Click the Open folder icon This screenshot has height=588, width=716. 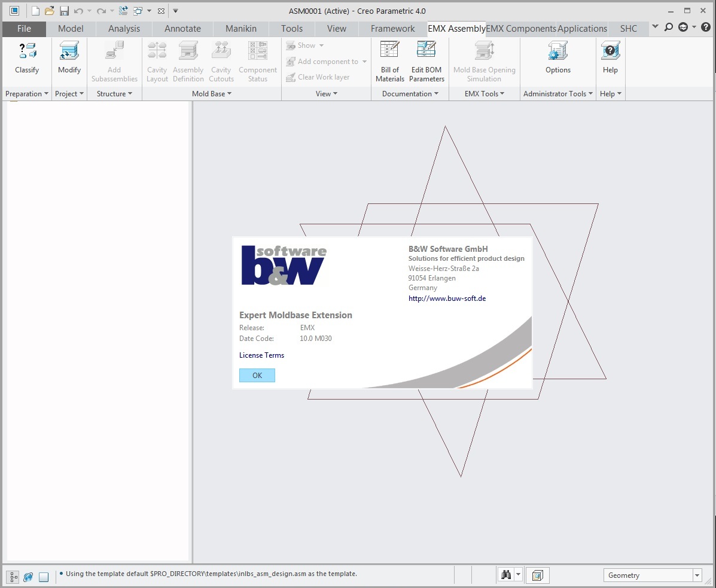(49, 11)
